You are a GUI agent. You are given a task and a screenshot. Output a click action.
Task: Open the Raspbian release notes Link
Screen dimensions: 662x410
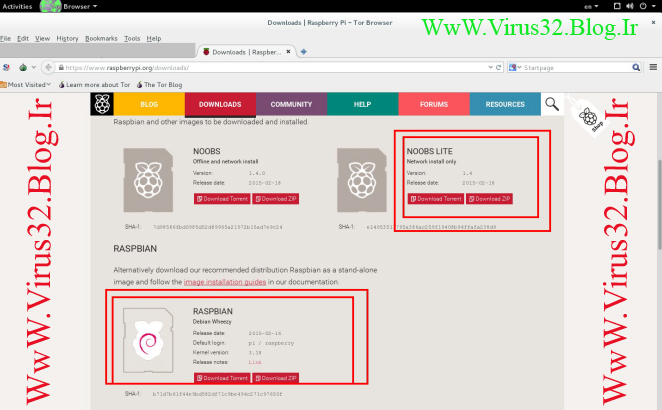255,362
